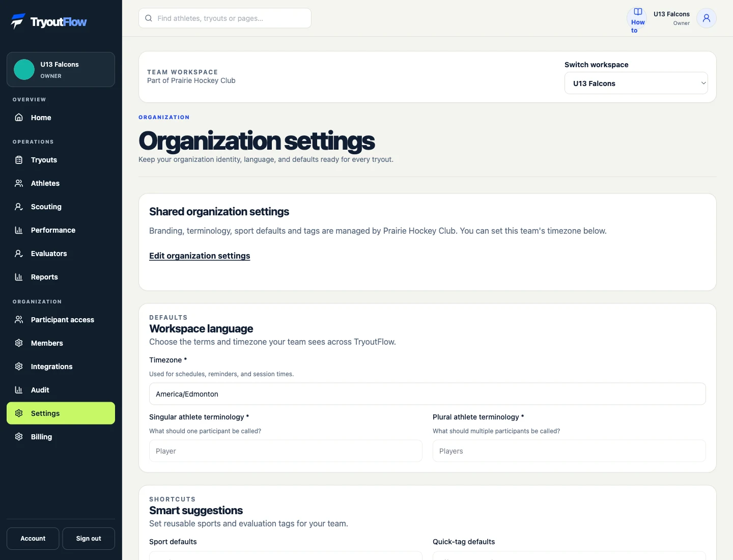Open the Tryouts section

(61, 160)
